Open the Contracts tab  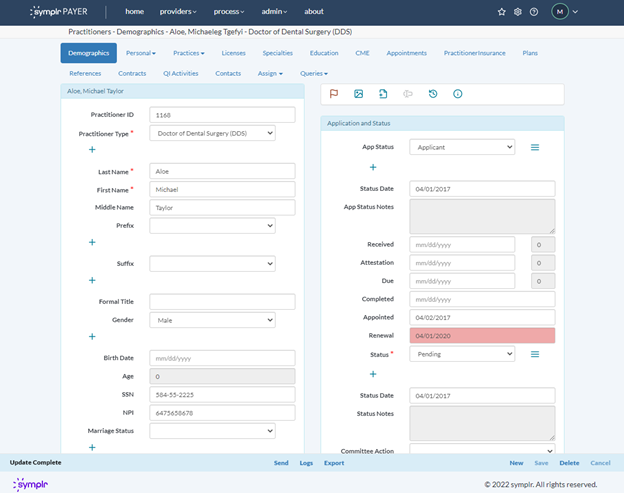(132, 73)
